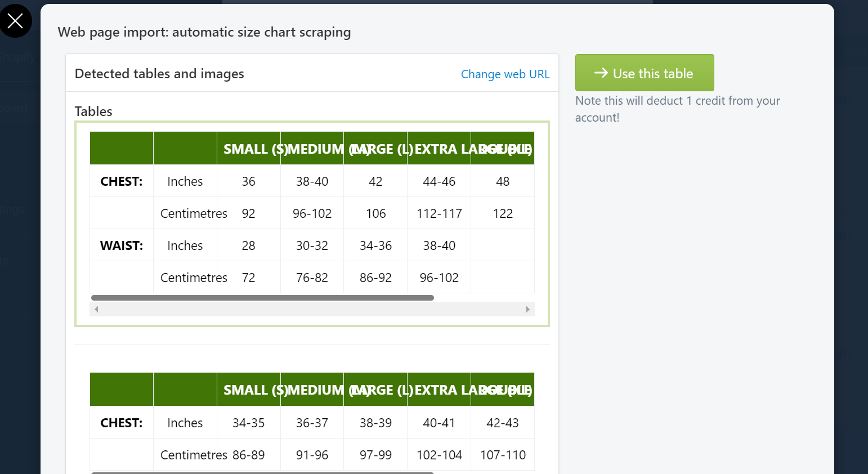Select second table cell 86-89
Image resolution: width=868 pixels, height=474 pixels.
click(x=249, y=455)
